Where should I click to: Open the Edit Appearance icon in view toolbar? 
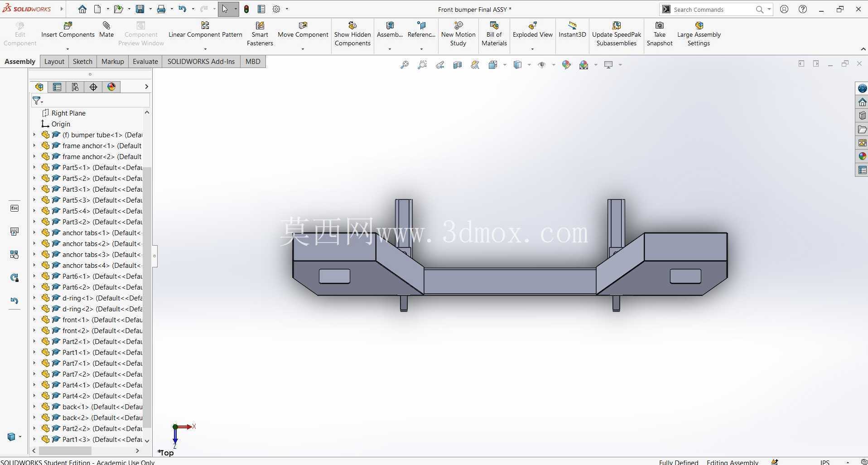pos(566,65)
